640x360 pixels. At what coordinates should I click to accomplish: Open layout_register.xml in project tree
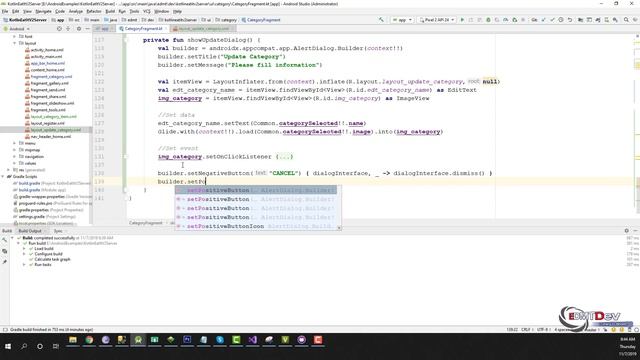point(44,123)
